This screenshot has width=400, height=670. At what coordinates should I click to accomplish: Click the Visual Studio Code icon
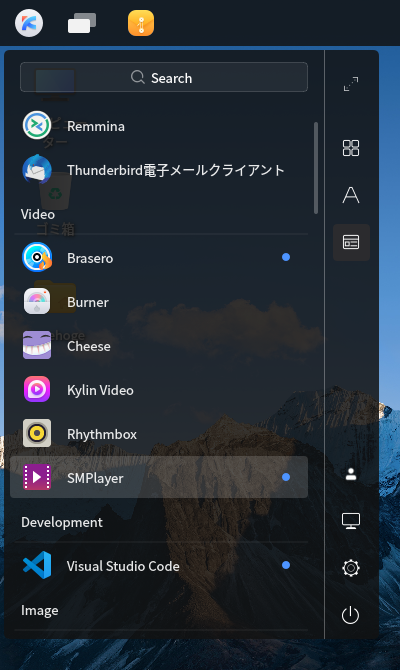coord(37,565)
